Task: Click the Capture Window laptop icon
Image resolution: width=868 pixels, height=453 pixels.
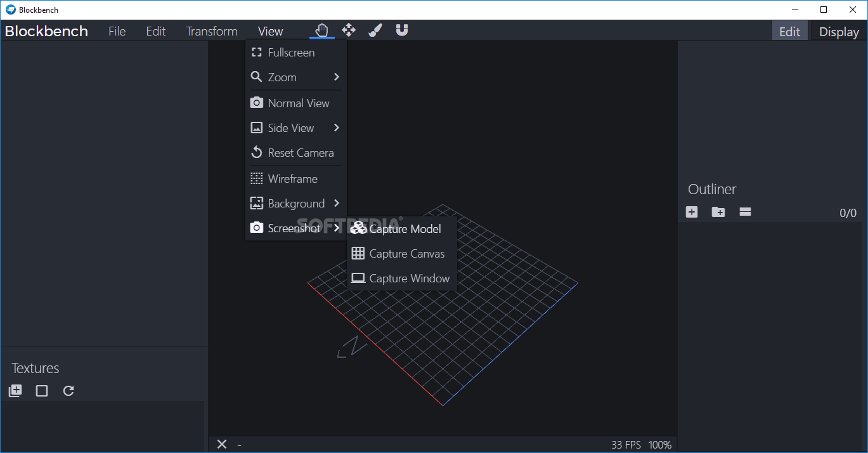Action: pos(358,278)
